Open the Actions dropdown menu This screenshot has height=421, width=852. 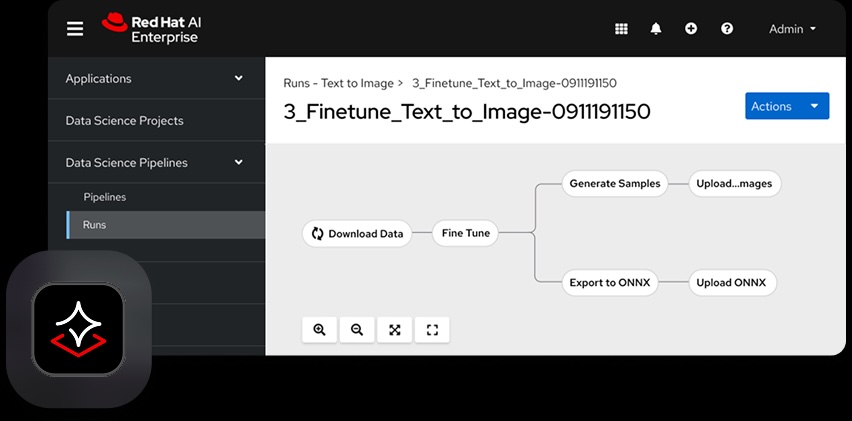786,106
